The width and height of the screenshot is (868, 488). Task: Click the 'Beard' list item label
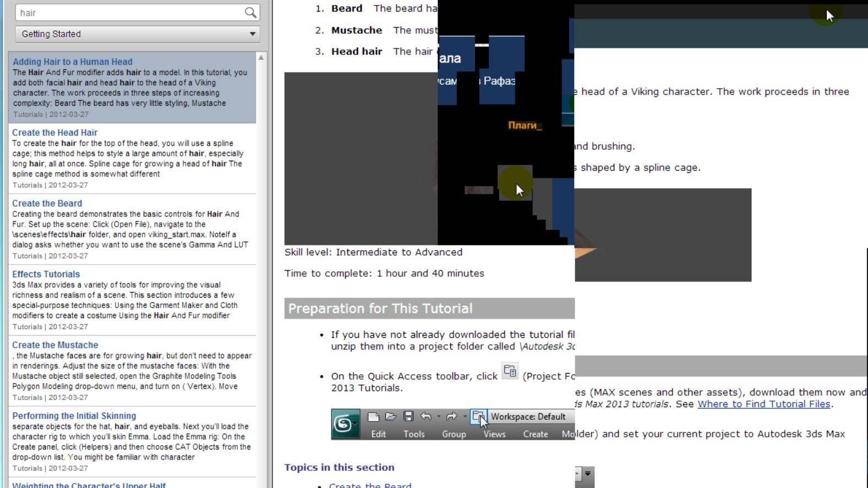click(347, 8)
